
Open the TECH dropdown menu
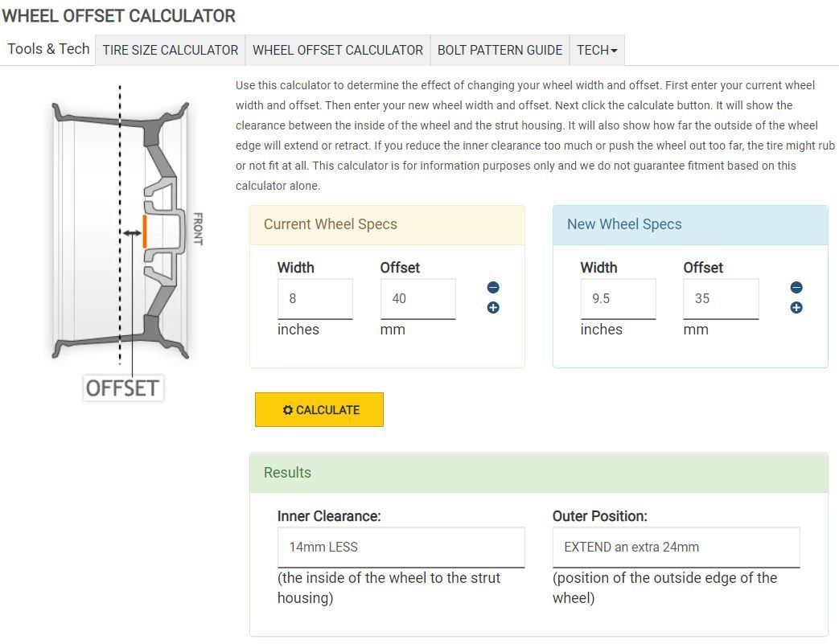pos(597,50)
